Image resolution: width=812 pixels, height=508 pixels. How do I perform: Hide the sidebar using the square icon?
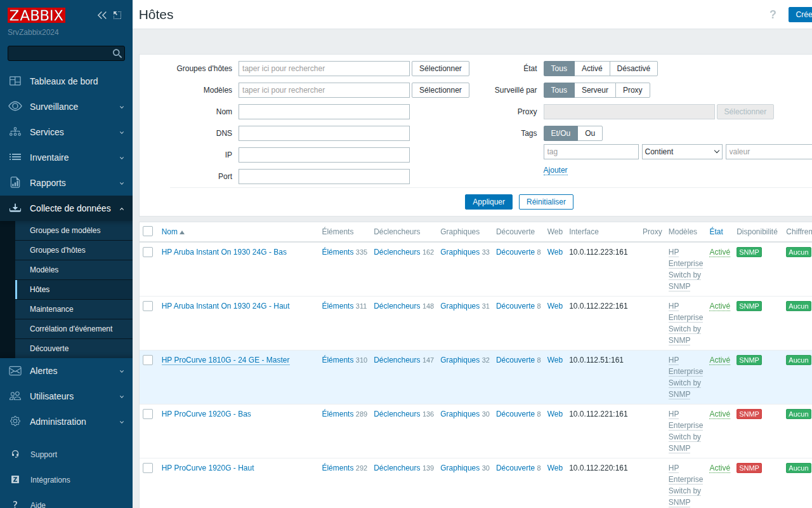[117, 15]
